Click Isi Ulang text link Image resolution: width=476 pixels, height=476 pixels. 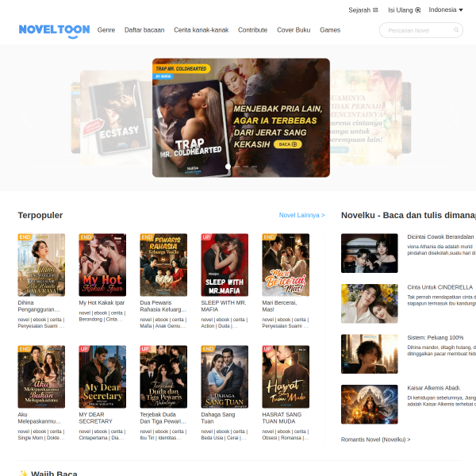coord(401,10)
